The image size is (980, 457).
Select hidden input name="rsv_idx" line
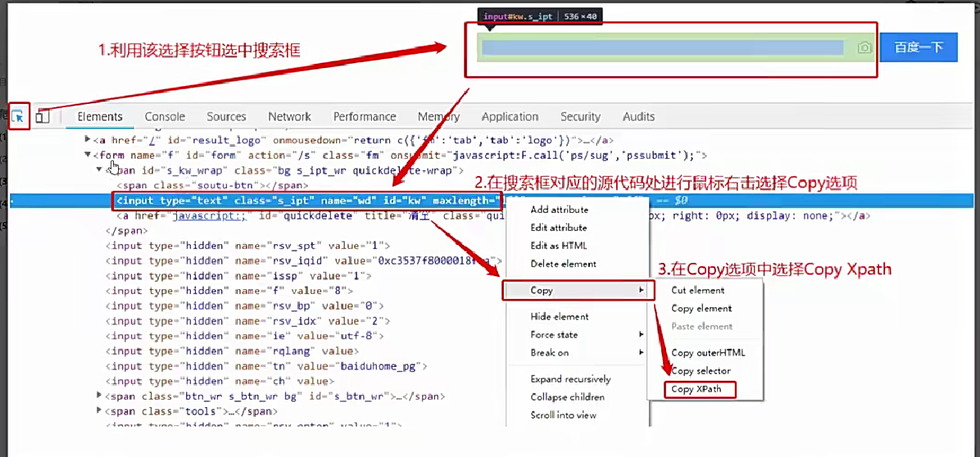click(247, 321)
